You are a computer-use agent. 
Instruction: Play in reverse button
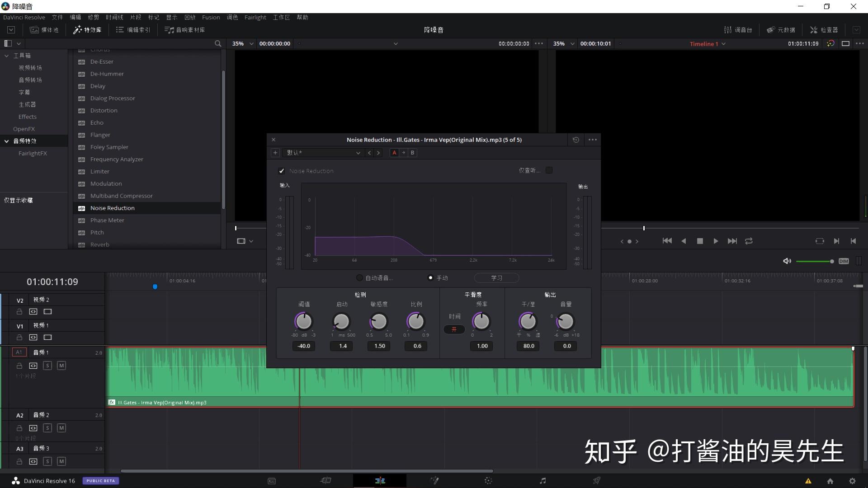684,241
